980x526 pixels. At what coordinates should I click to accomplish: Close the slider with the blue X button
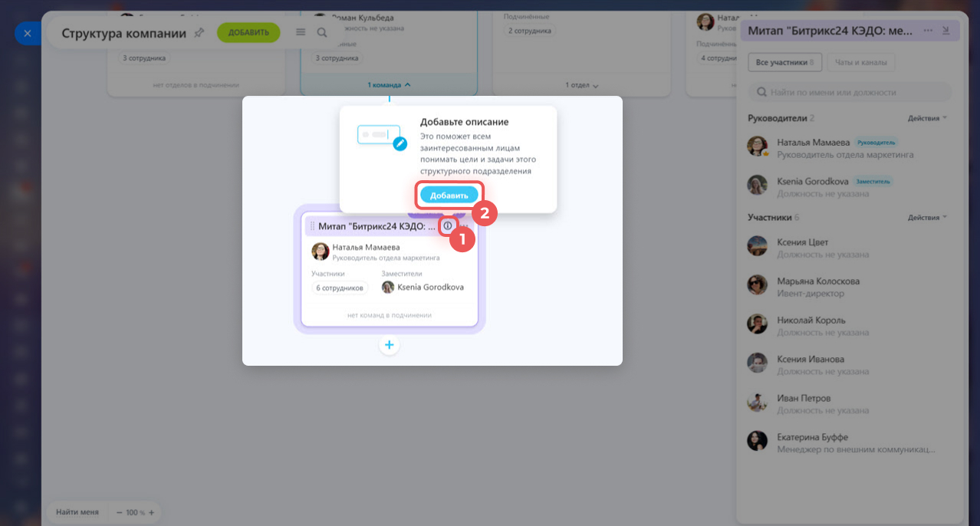[x=27, y=34]
